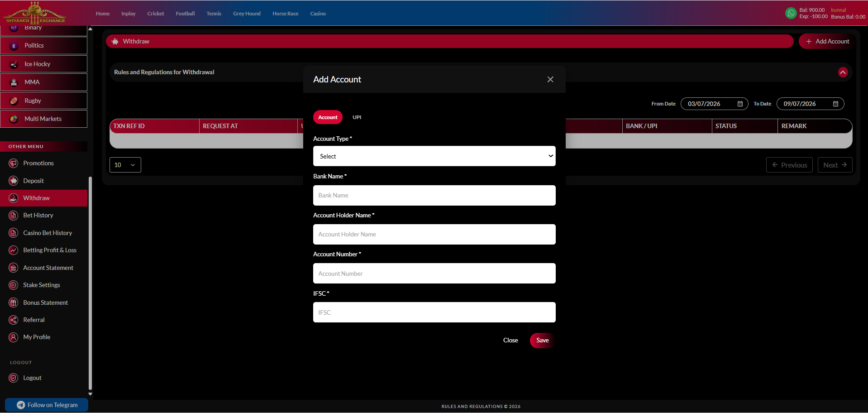Click the Bet History icon
Viewport: 868px width, 413px height.
point(14,216)
